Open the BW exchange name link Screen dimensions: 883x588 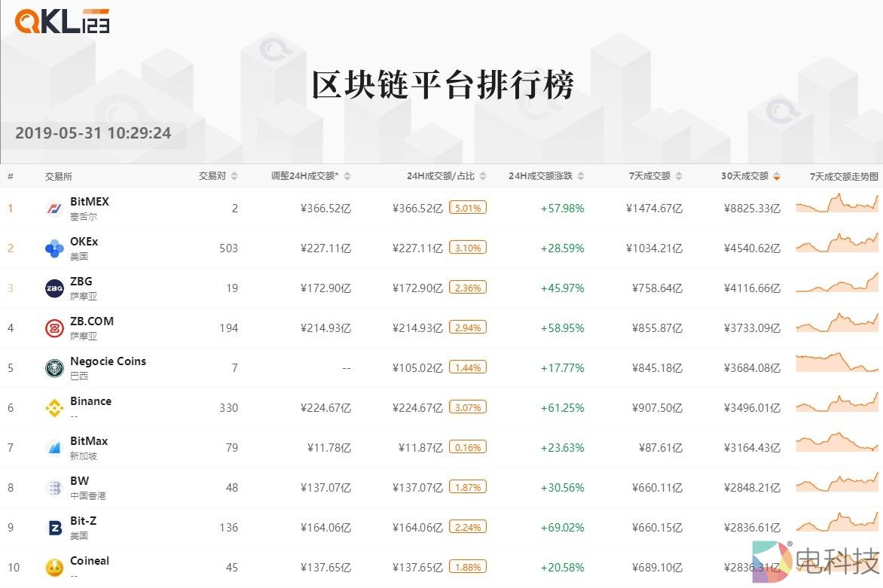tap(79, 481)
